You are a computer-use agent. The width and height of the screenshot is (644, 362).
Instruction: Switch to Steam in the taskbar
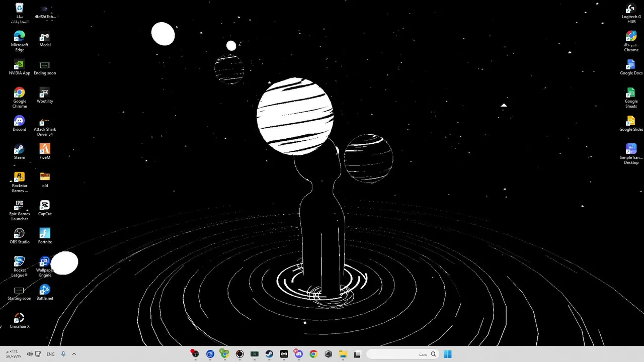269,354
